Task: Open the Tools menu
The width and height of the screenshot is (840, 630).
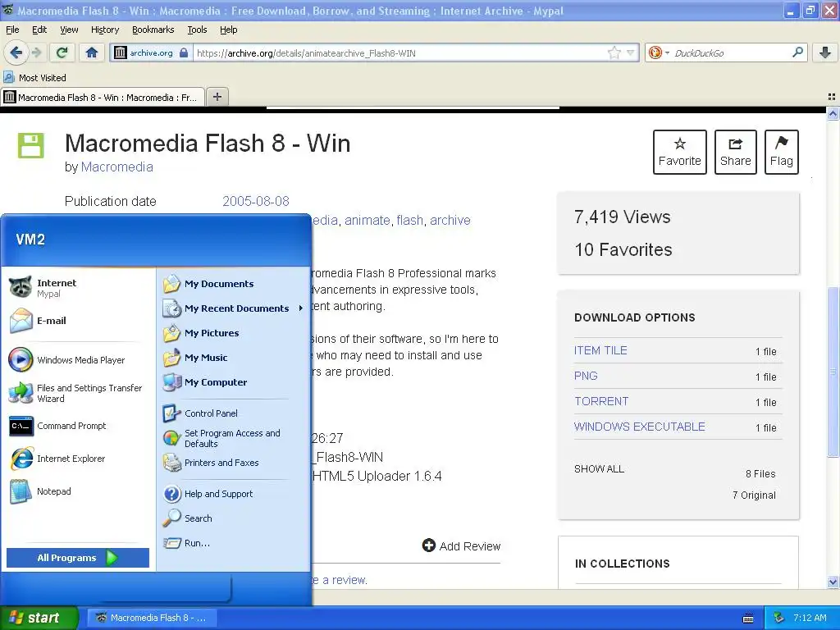Action: [197, 30]
